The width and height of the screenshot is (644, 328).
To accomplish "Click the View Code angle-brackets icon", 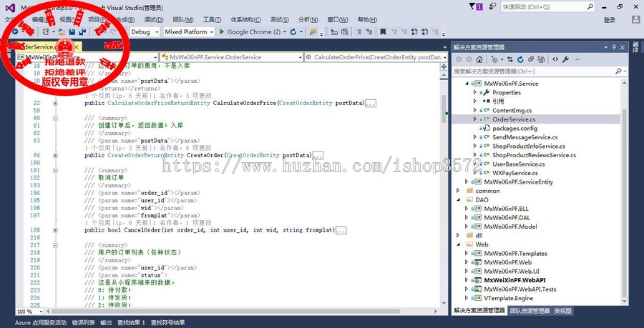I will [x=555, y=59].
